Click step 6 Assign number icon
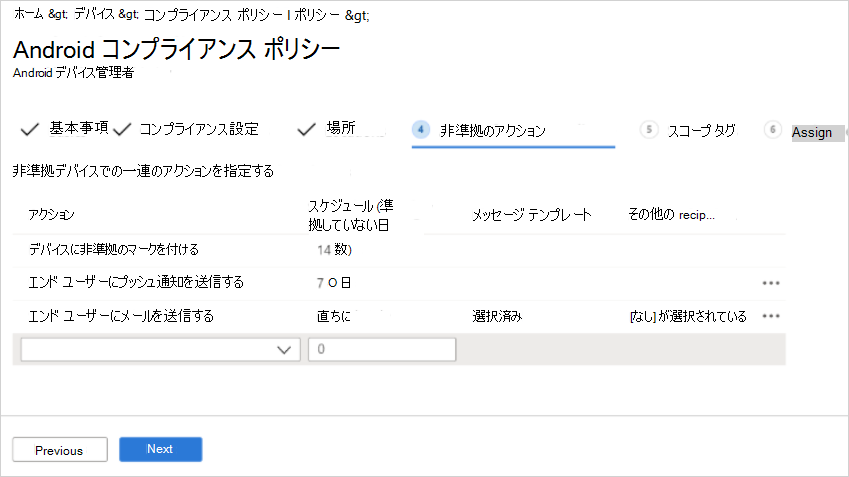The height and width of the screenshot is (477, 849). (x=772, y=130)
